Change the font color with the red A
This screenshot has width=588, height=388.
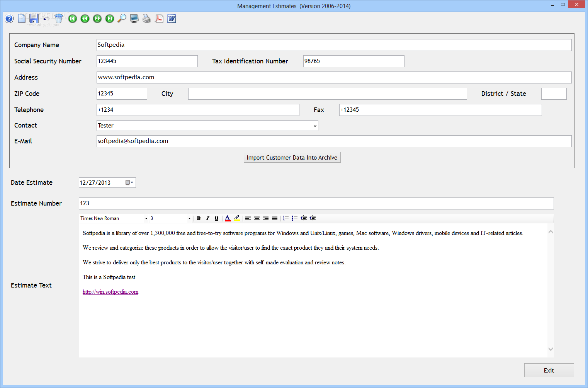(228, 218)
